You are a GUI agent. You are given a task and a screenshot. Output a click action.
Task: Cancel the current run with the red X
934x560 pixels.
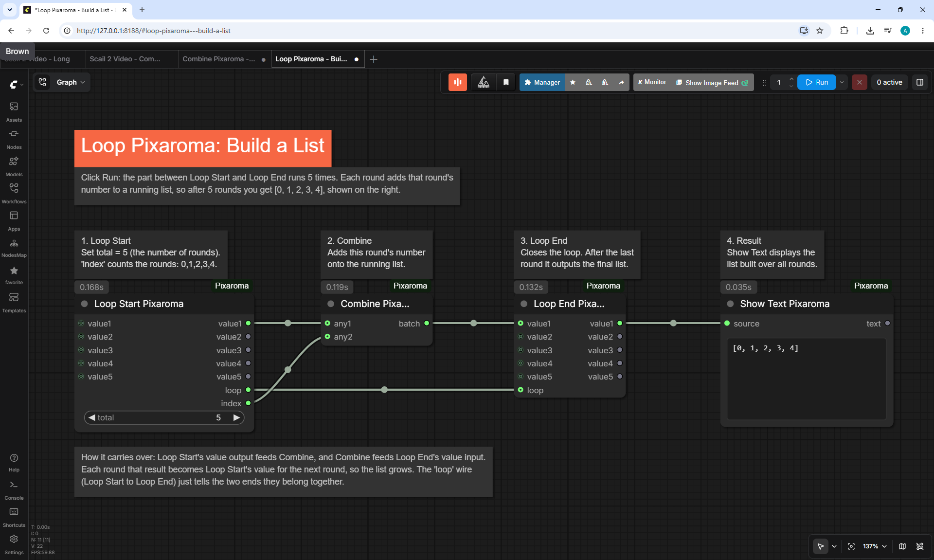[x=860, y=82]
